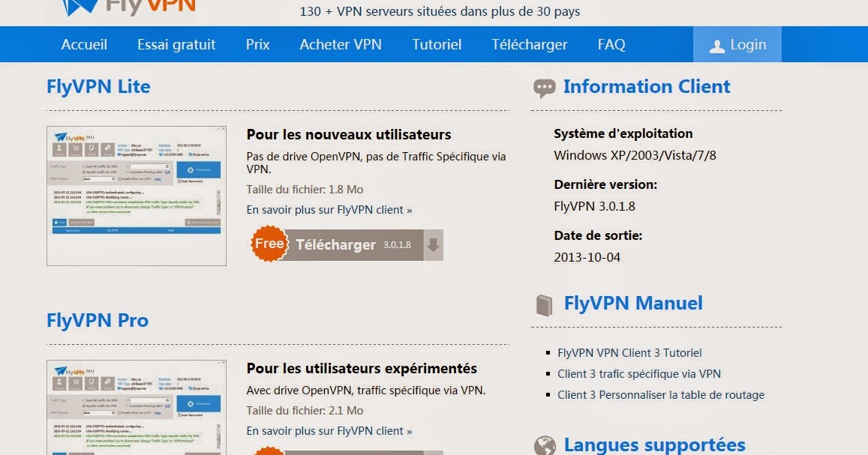Image resolution: width=868 pixels, height=455 pixels.
Task: Click the FlyVPN Lite client screenshot thumbnail
Action: pyautogui.click(x=137, y=196)
